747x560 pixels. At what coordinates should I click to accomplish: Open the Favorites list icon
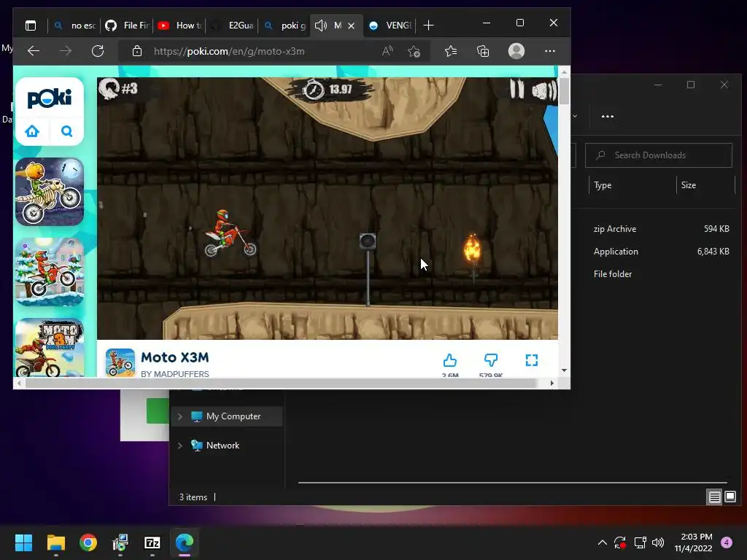451,51
